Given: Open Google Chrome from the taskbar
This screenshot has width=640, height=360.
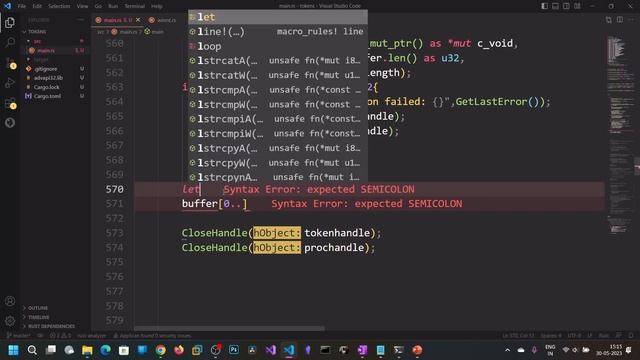Looking at the screenshot, I should tap(160, 350).
